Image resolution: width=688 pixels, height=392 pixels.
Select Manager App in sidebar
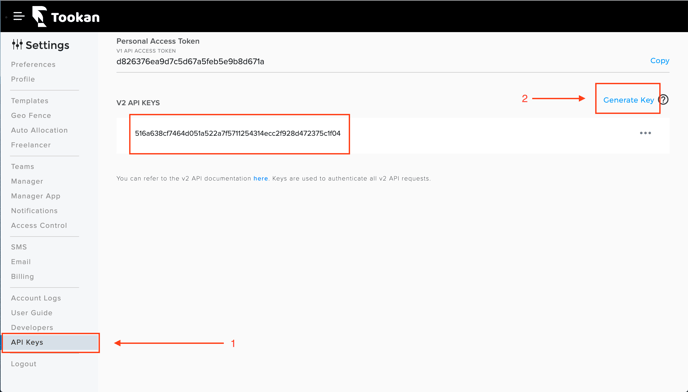(x=36, y=196)
